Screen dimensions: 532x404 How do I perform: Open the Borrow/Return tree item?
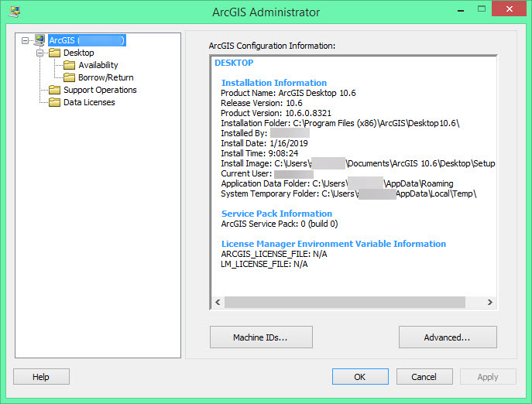(x=106, y=77)
